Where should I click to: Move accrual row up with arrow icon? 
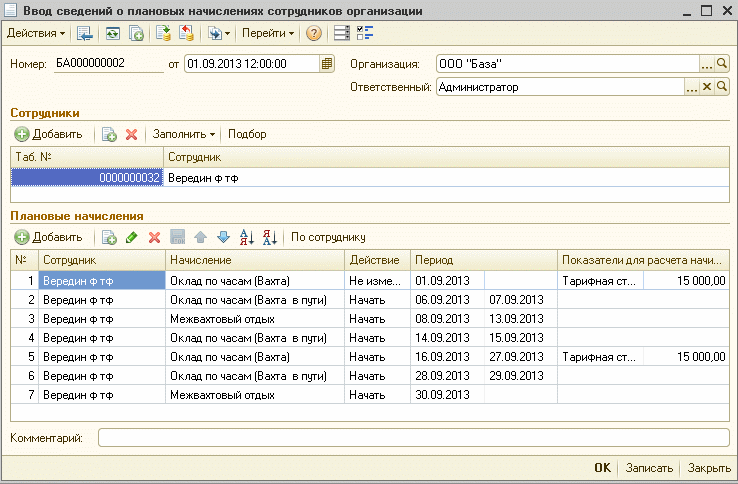pyautogui.click(x=201, y=237)
